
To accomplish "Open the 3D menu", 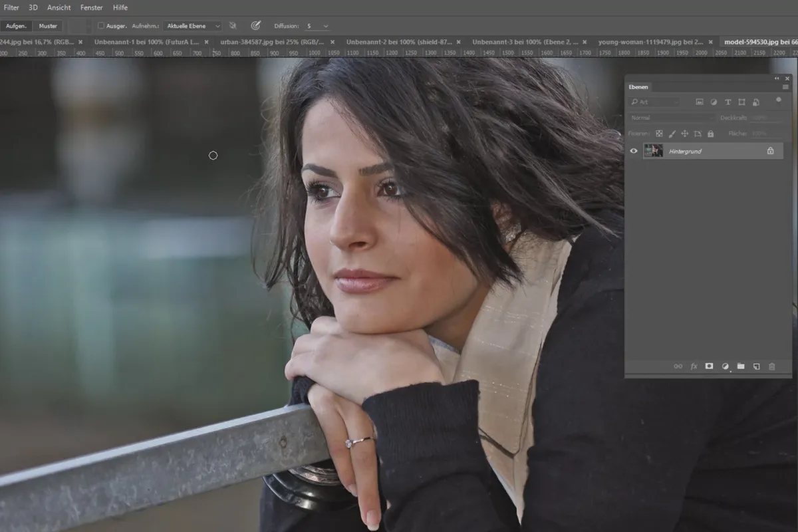I will click(x=33, y=7).
